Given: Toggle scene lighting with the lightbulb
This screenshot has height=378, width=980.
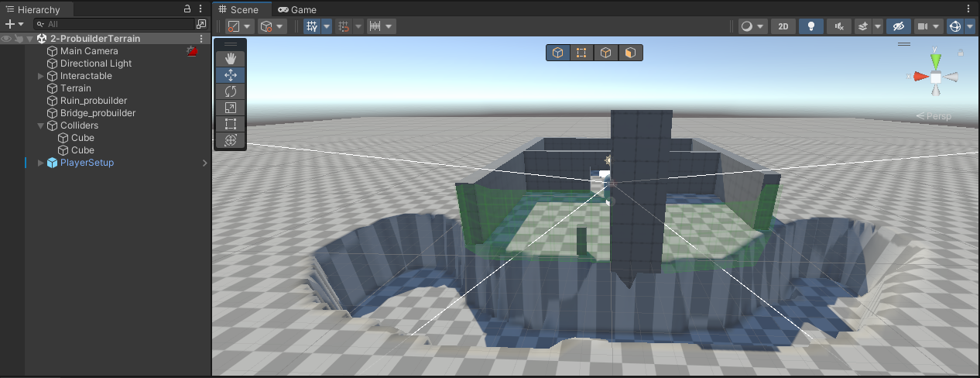Looking at the screenshot, I should tap(810, 26).
